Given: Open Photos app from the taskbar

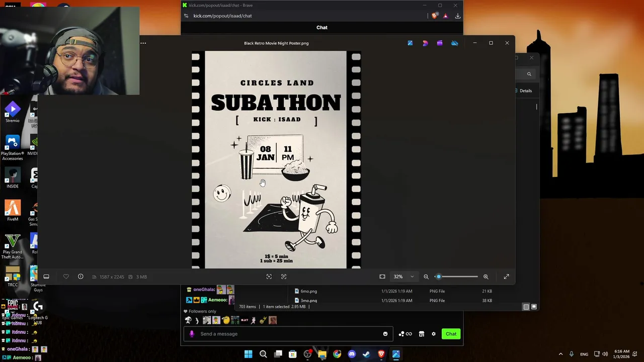Looking at the screenshot, I should (396, 354).
